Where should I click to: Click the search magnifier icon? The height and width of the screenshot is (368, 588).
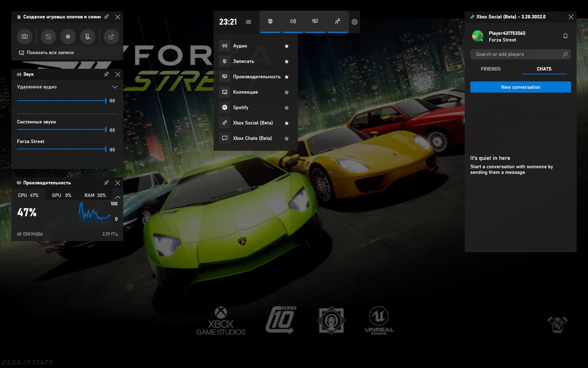565,54
